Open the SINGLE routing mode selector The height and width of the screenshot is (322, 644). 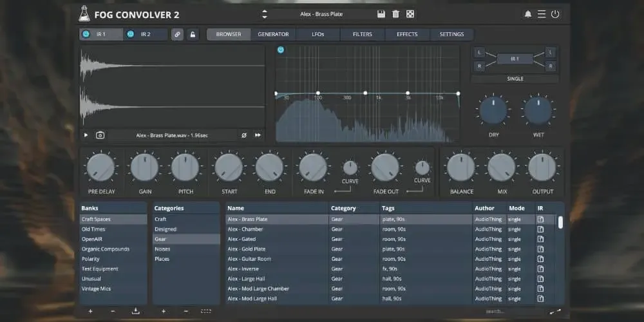tap(515, 79)
